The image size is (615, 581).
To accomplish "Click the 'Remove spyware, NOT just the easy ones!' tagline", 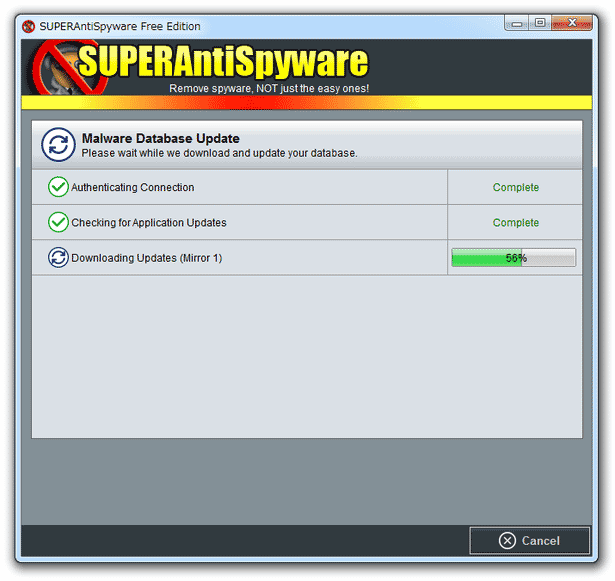I will pos(269,88).
